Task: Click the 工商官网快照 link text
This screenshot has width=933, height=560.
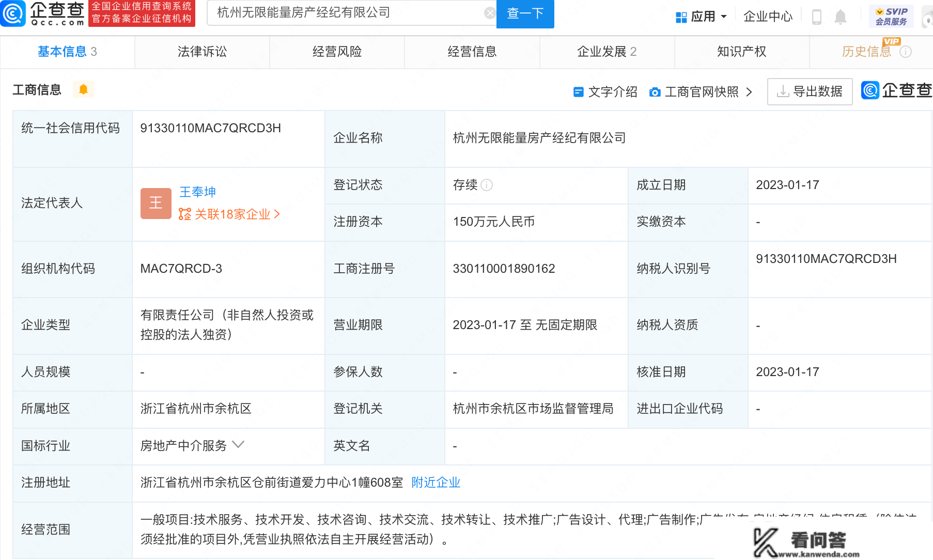Action: [702, 92]
